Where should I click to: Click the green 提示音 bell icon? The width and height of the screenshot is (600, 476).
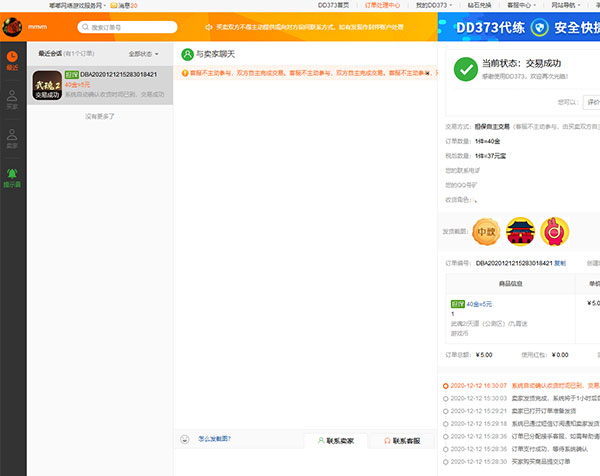tap(12, 176)
